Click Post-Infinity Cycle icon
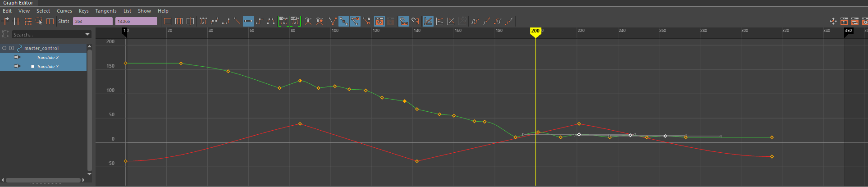The image size is (868, 187). [498, 21]
